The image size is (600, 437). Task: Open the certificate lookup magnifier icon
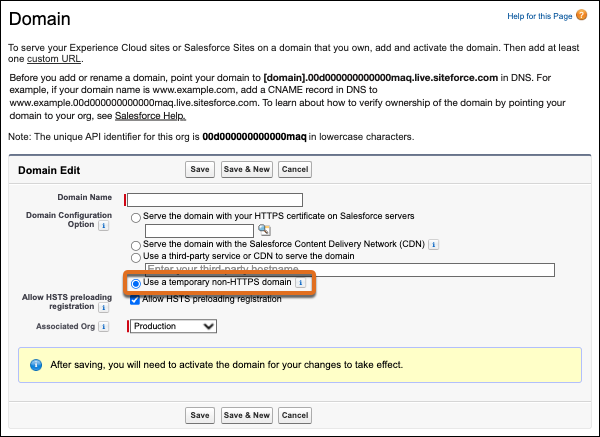tap(251, 230)
